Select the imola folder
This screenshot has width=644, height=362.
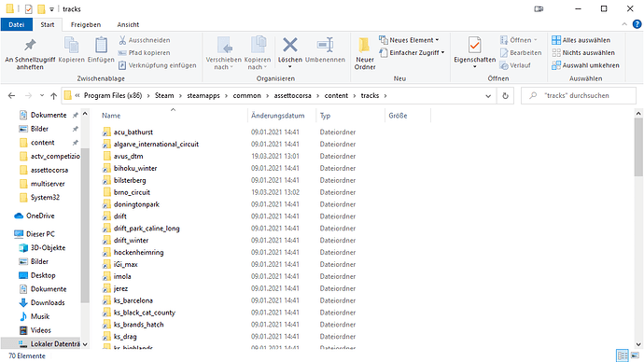pos(122,276)
